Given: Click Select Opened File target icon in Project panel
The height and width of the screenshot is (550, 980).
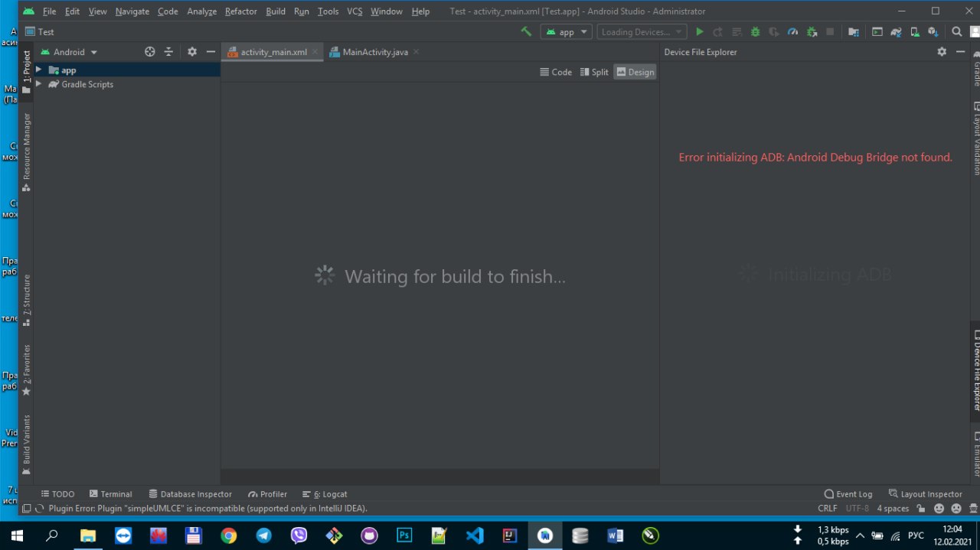Looking at the screenshot, I should [150, 52].
